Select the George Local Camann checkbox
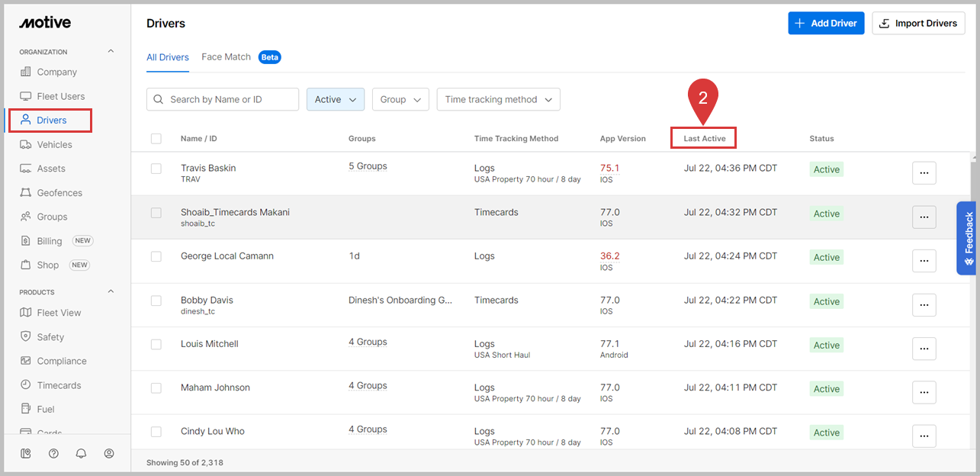The height and width of the screenshot is (476, 980). pos(156,257)
